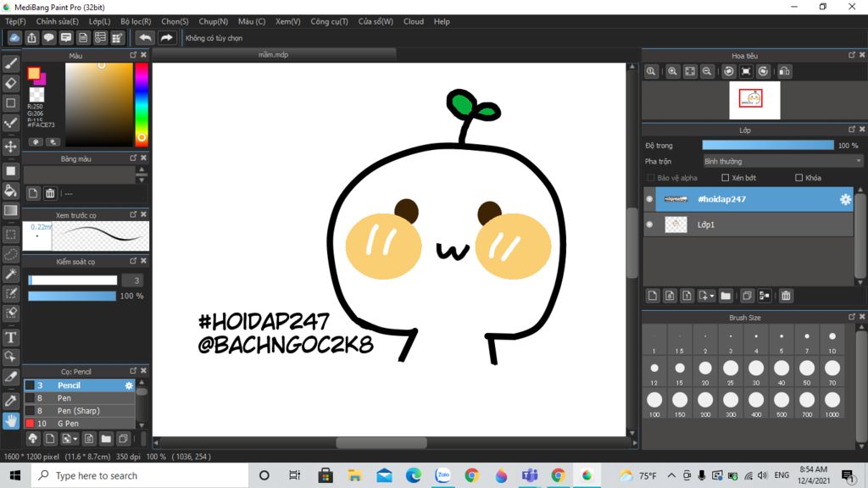This screenshot has height=488, width=868.
Task: Rotate canvas left in Navigator
Action: pyautogui.click(x=729, y=71)
